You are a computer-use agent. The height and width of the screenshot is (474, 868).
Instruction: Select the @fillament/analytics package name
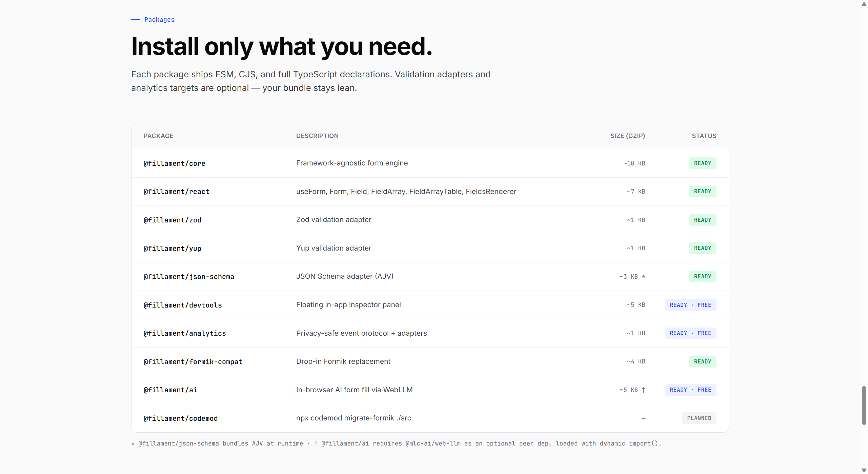185,333
